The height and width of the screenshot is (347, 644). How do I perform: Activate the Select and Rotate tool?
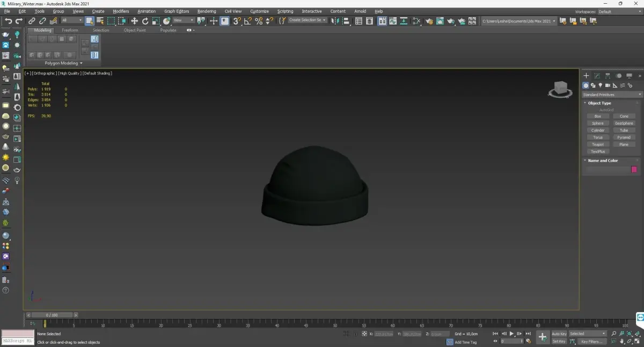point(145,21)
